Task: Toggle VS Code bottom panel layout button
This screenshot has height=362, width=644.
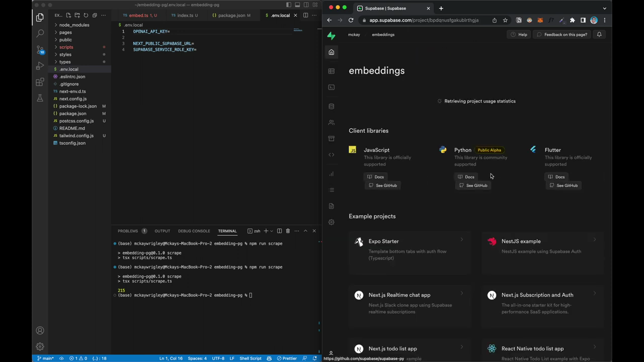Action: click(297, 5)
